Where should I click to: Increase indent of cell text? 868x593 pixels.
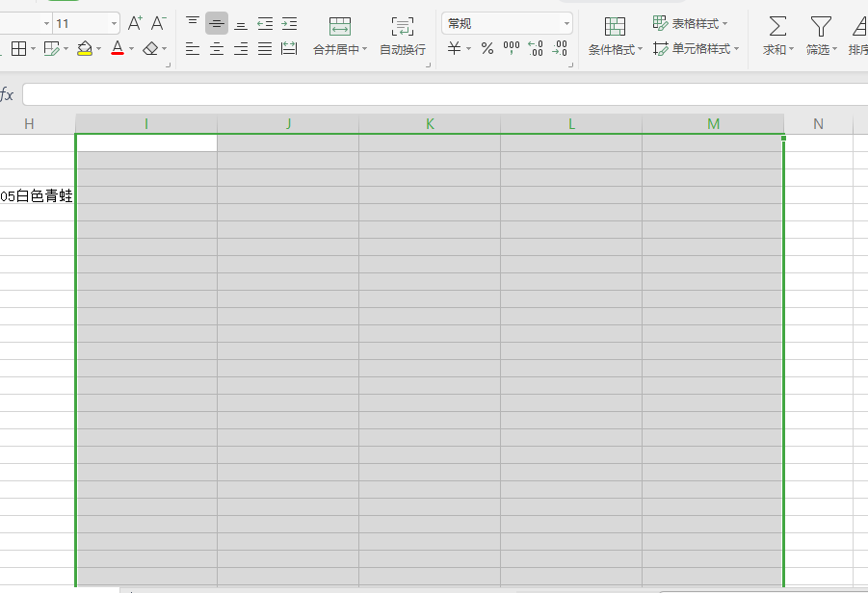click(289, 24)
